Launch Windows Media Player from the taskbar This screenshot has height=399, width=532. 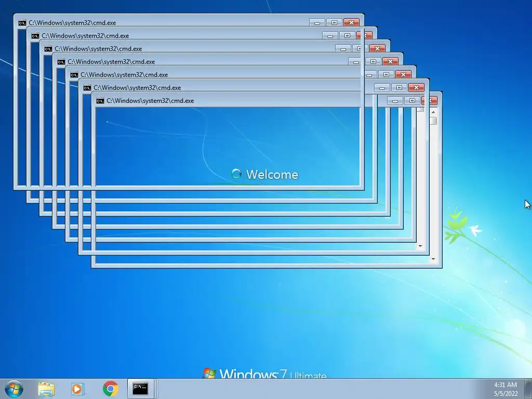coord(78,389)
